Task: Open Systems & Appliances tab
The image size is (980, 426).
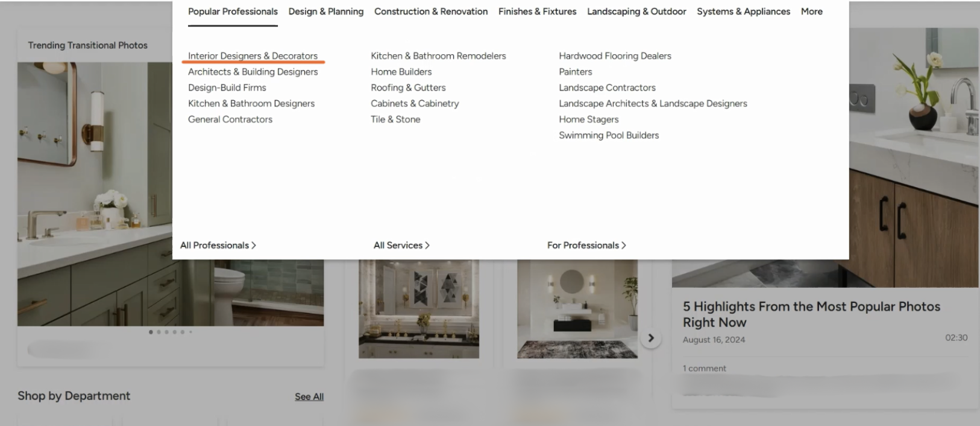Action: 743,11
